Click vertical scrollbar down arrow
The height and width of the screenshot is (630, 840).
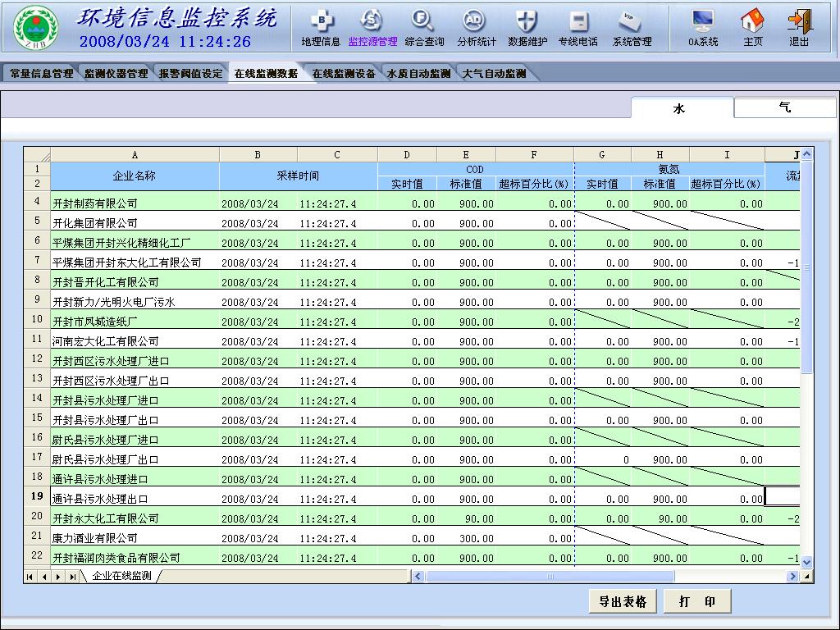(806, 562)
